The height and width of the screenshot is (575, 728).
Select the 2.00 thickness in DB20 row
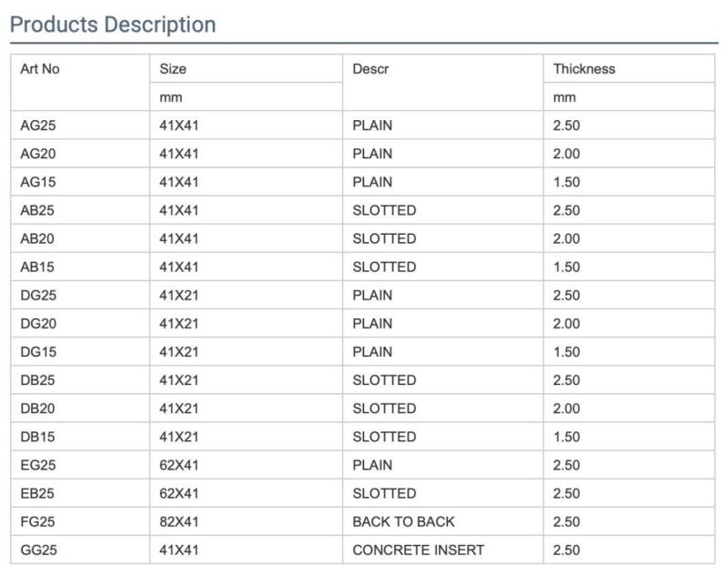[566, 409]
